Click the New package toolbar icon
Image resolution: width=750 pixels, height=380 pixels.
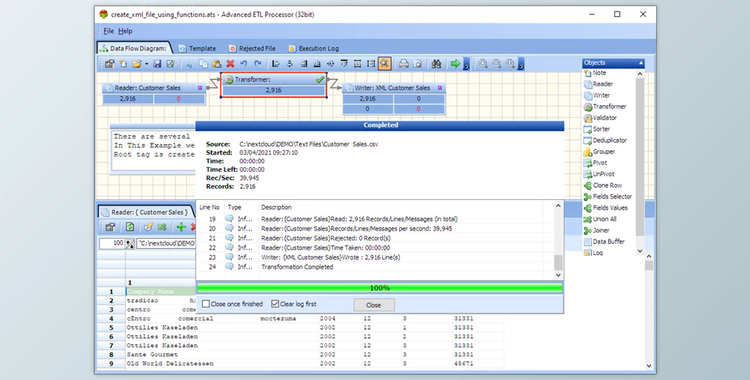(123, 64)
